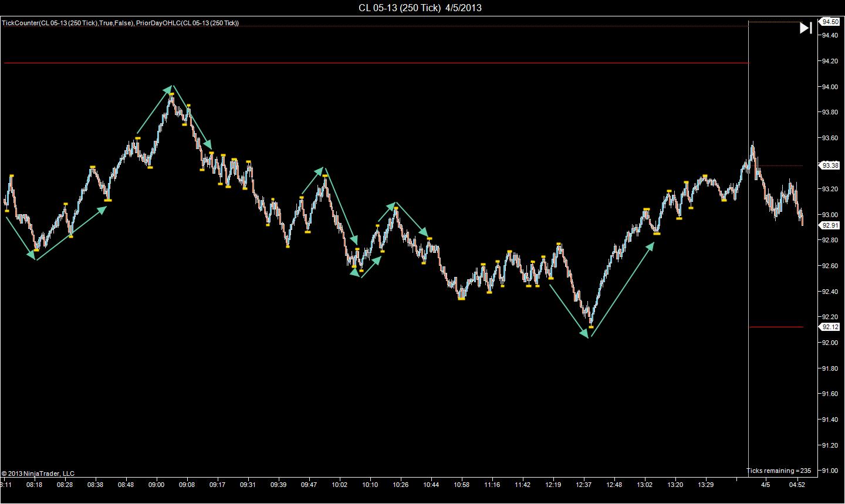This screenshot has height=504, width=845.
Task: Click the 'Ticks remaining = 235' readout
Action: (x=779, y=471)
